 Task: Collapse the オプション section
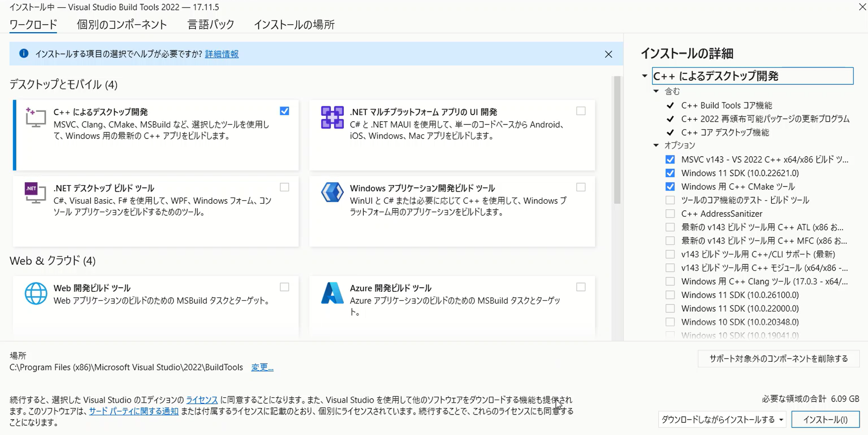656,145
